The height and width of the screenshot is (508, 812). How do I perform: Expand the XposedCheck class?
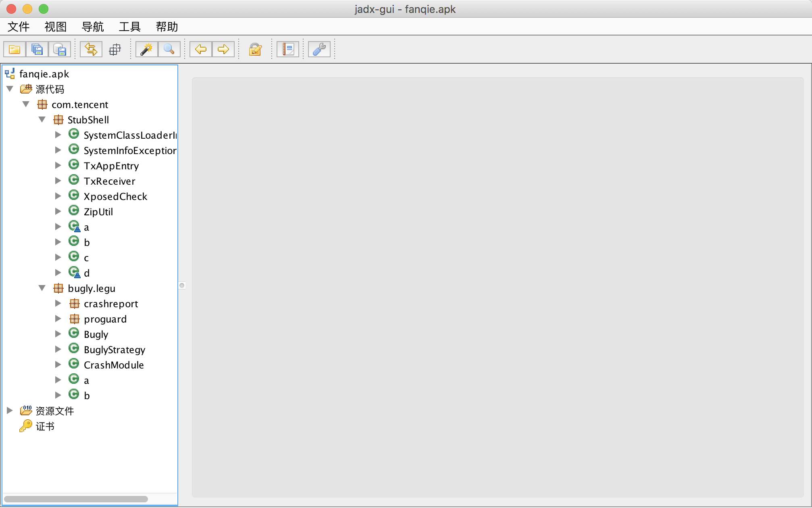(58, 196)
